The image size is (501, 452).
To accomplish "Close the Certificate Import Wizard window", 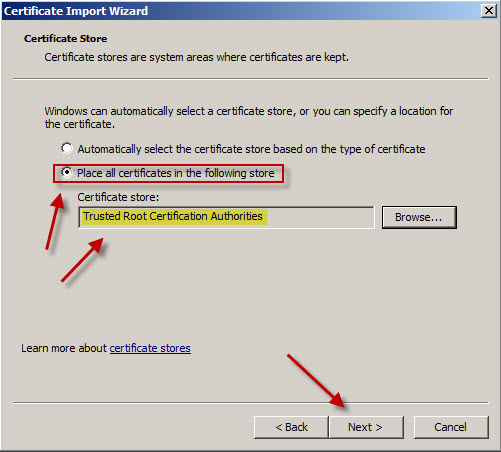I will pyautogui.click(x=489, y=11).
